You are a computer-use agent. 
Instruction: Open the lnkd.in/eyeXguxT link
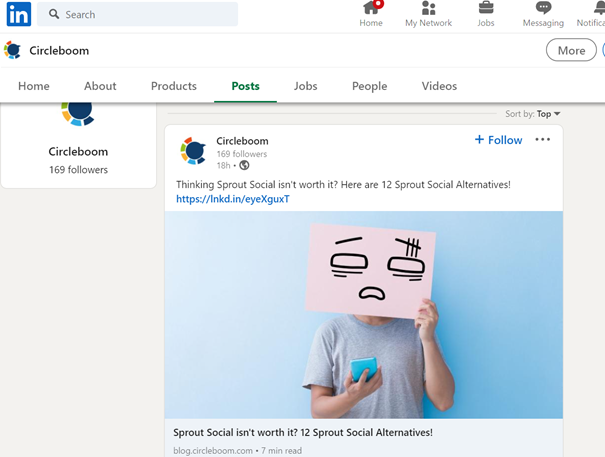(x=233, y=199)
